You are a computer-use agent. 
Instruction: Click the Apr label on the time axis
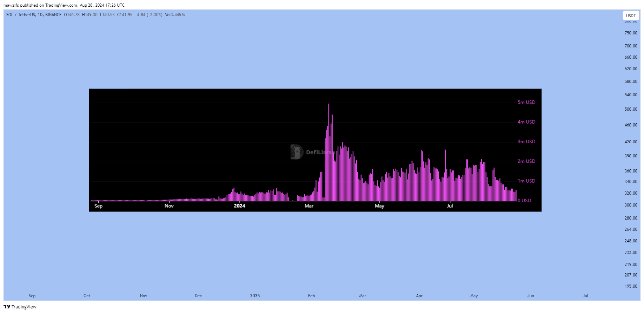coord(419,296)
